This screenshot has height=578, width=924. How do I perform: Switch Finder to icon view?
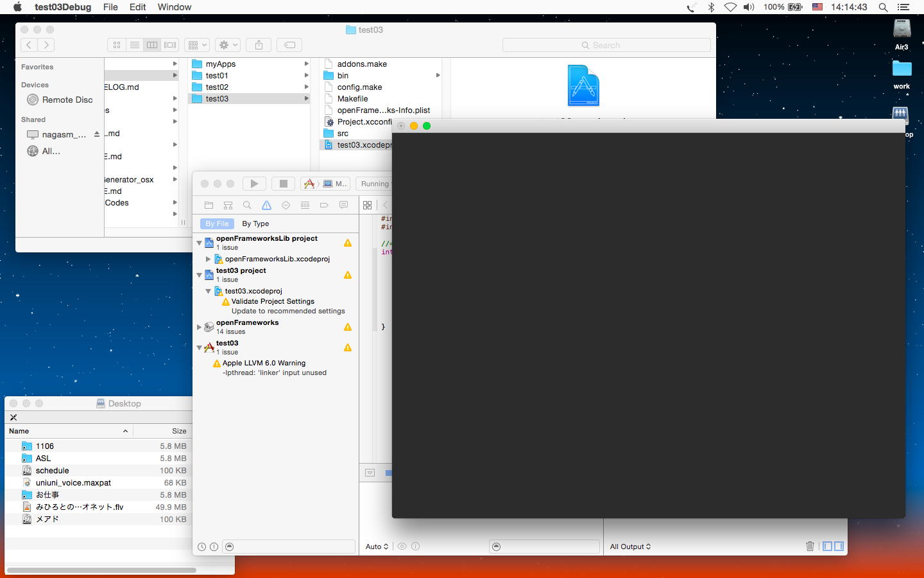tap(117, 45)
